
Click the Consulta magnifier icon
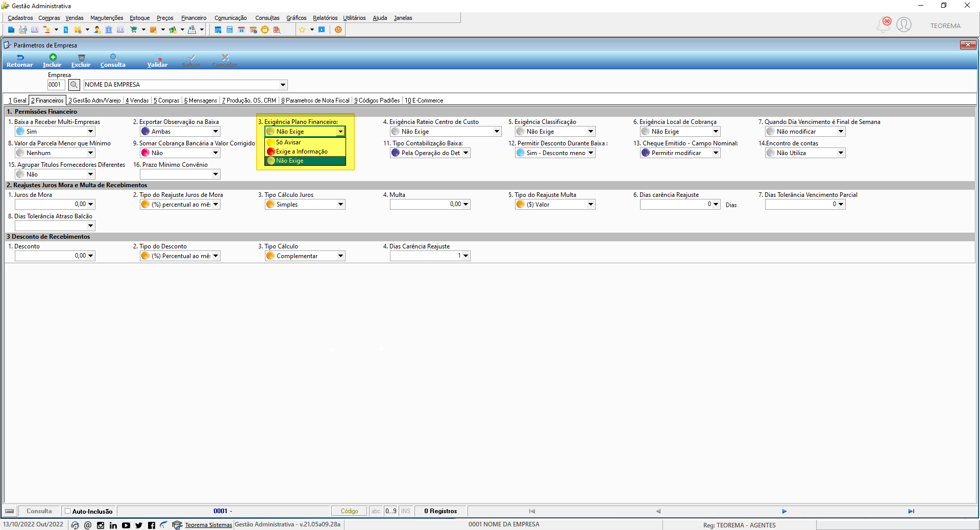113,57
